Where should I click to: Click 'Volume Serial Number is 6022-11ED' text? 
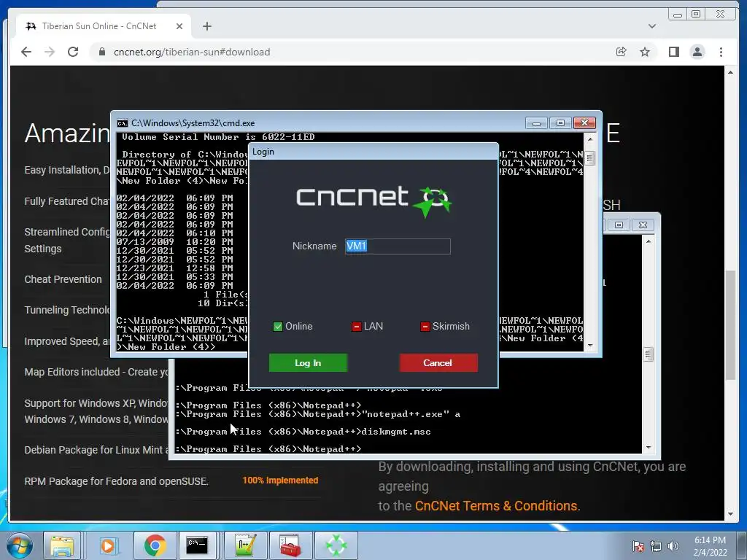[x=218, y=137]
